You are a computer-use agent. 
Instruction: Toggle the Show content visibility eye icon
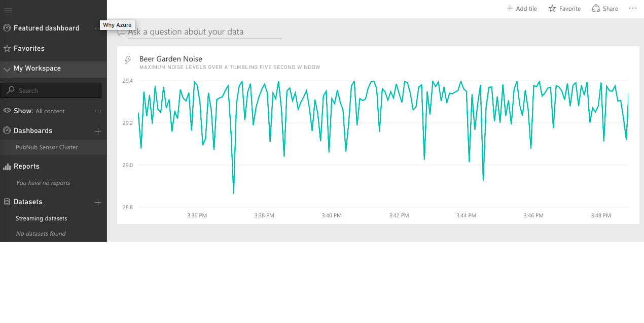tap(7, 111)
